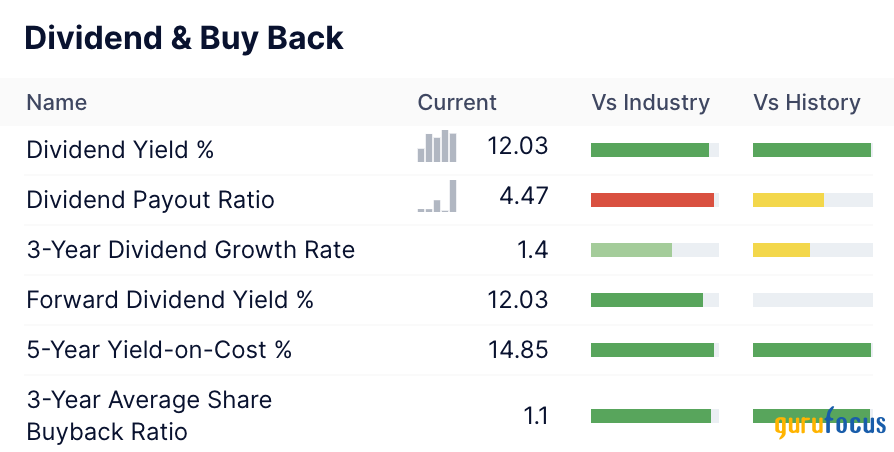894x452 pixels.
Task: Click the 14.85 Yield-on-Cost current value
Action: 518,350
